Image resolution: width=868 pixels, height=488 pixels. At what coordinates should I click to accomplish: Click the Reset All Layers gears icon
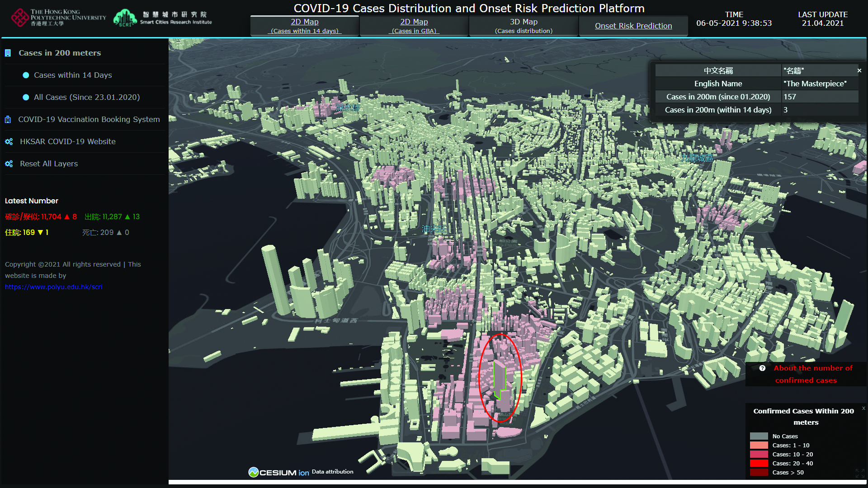coord(9,164)
